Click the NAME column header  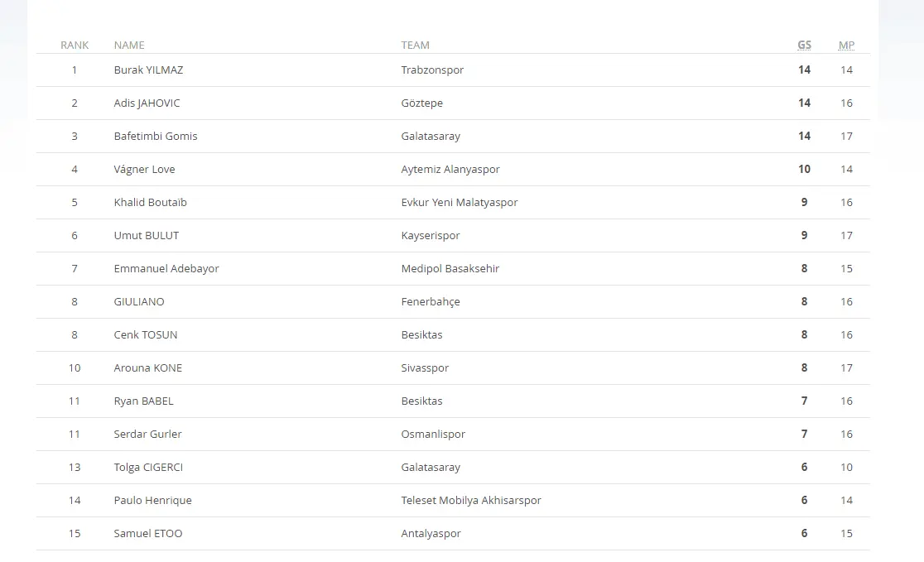point(129,45)
